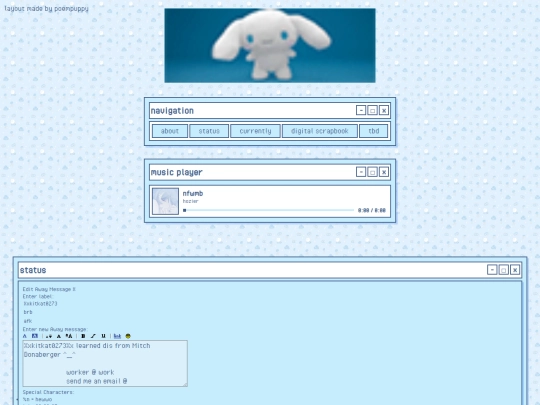Open the smiley emoticon picker
The image size is (540, 405).
(128, 336)
